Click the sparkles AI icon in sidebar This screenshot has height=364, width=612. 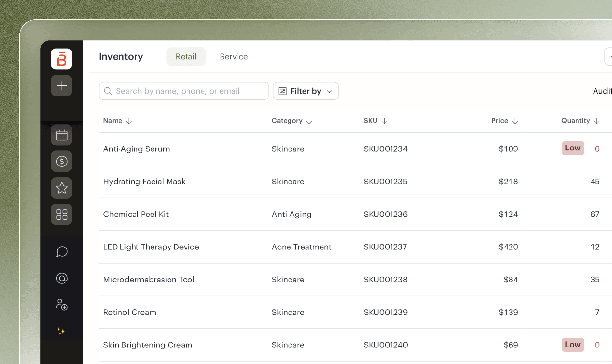coord(62,331)
